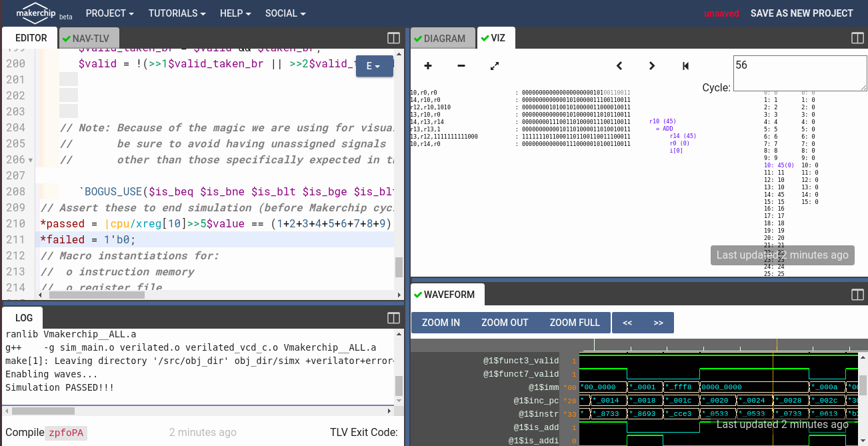Image resolution: width=868 pixels, height=446 pixels.
Task: Select the VIZ tab
Action: point(496,38)
